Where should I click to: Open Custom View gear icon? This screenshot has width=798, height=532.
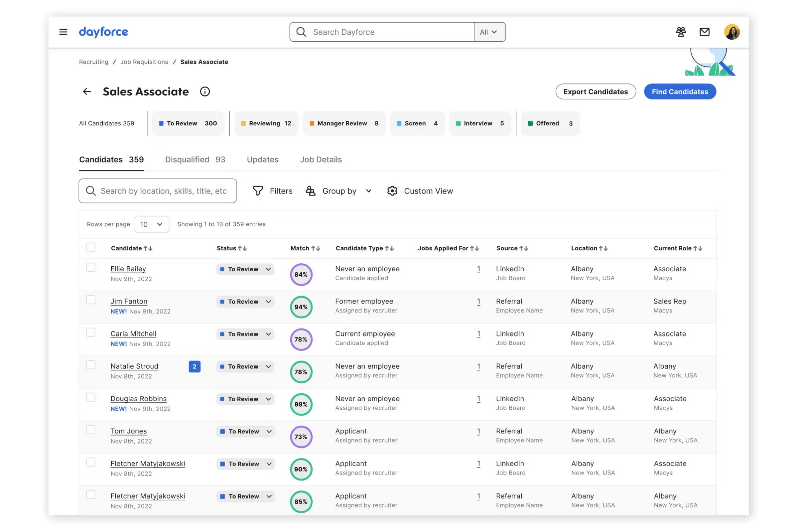(392, 191)
